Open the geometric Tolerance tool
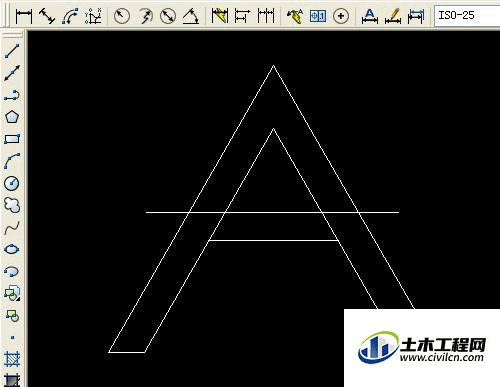500x387 pixels. point(318,16)
